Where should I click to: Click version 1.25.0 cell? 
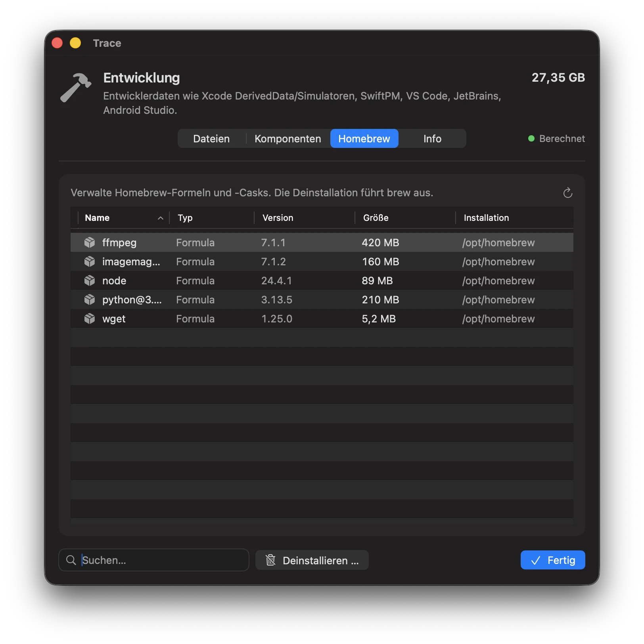(x=277, y=318)
